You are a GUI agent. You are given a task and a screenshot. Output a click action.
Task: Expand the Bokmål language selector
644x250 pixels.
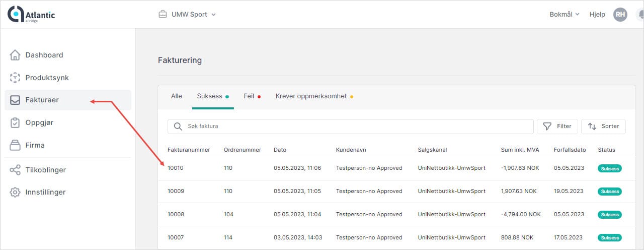pyautogui.click(x=564, y=15)
